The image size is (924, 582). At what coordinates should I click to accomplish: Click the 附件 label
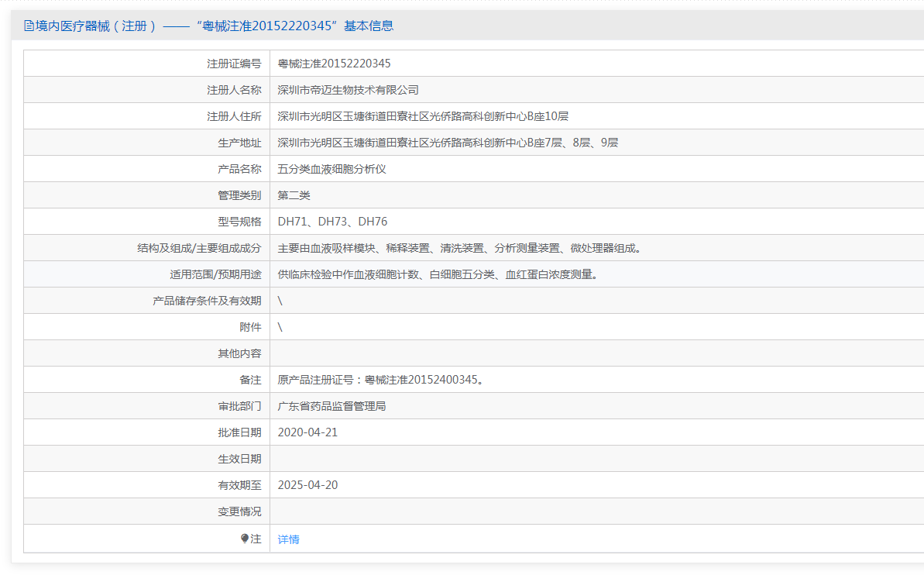point(250,327)
